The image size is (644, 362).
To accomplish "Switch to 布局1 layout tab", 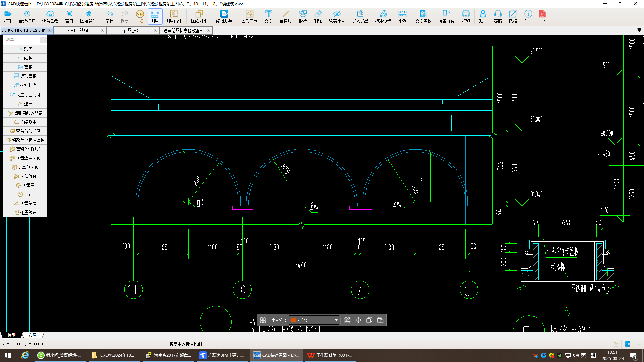I will click(x=34, y=335).
